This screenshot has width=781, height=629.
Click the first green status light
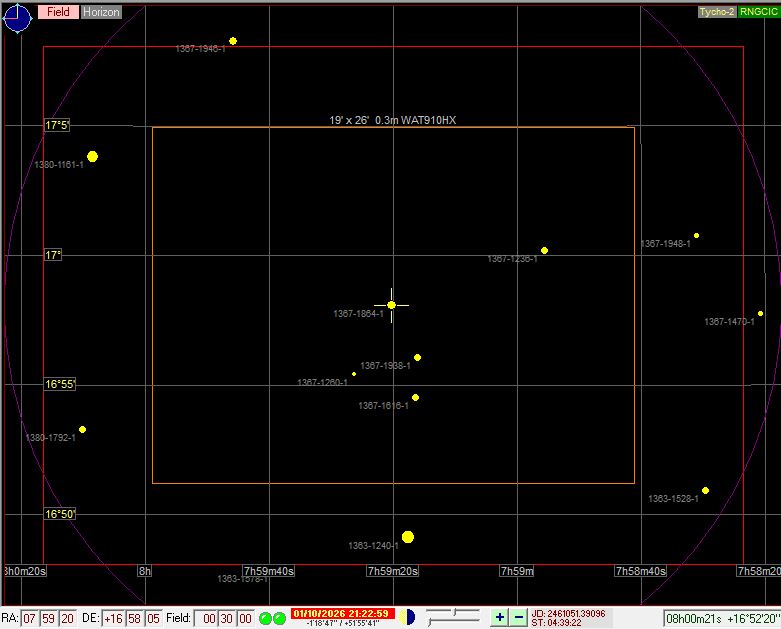266,619
